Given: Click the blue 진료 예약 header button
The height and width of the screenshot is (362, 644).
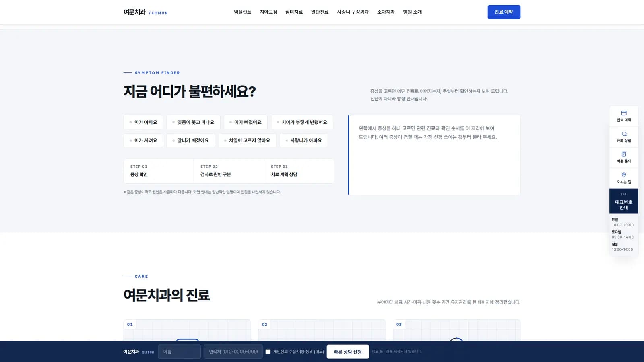Looking at the screenshot, I should click(x=504, y=12).
